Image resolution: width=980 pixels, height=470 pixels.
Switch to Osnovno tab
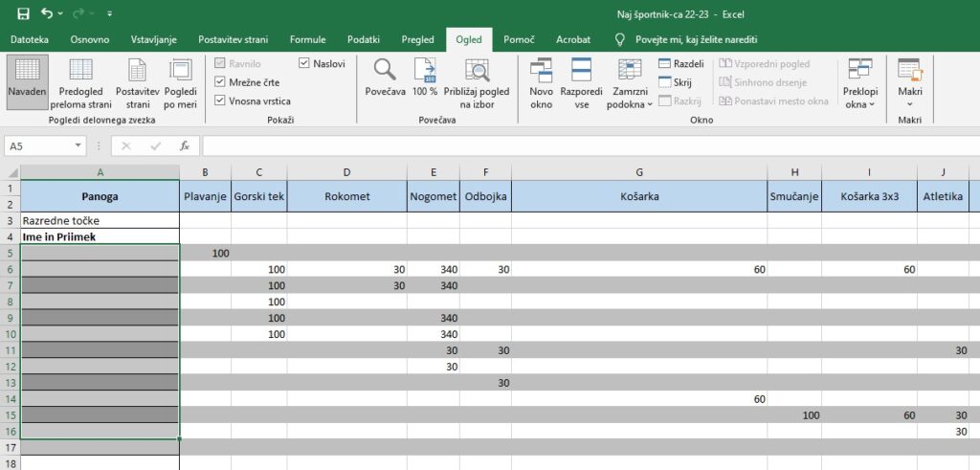click(x=90, y=39)
